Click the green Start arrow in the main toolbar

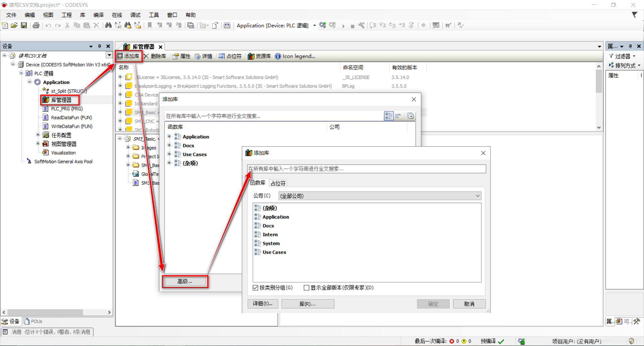[x=343, y=25]
